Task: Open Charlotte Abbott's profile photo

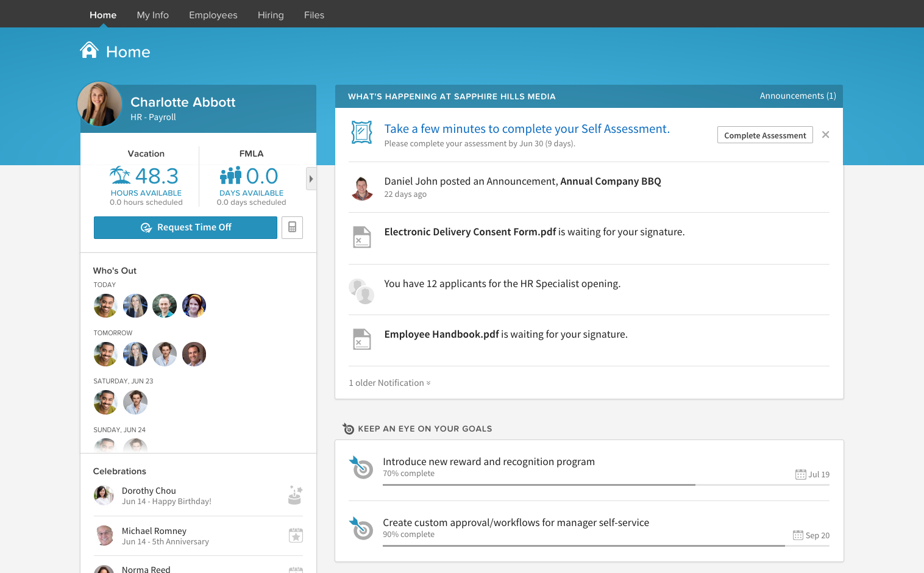Action: pos(100,104)
